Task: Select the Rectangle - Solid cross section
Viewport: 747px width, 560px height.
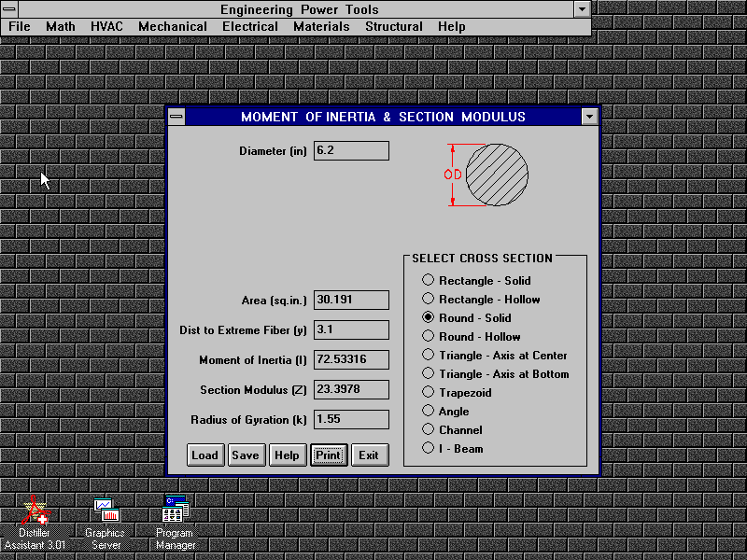Action: [428, 280]
